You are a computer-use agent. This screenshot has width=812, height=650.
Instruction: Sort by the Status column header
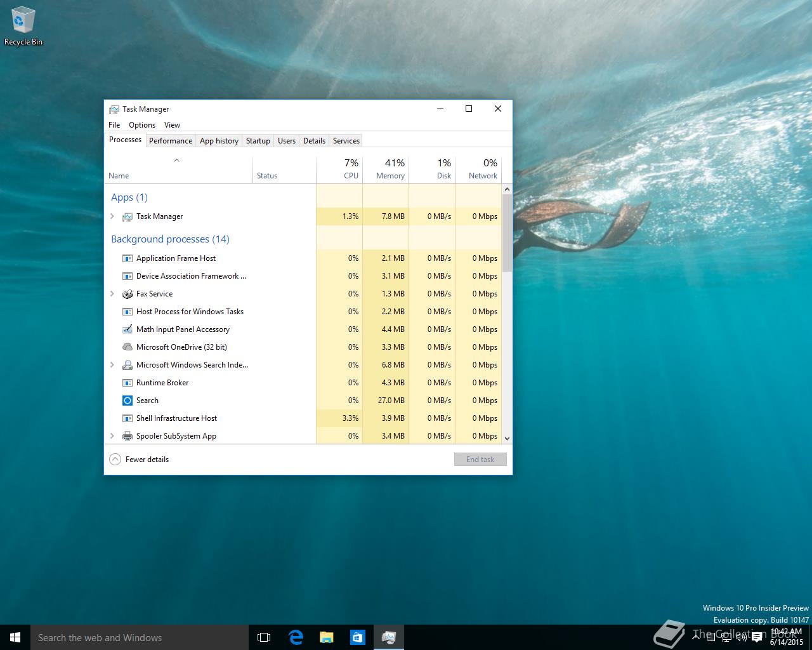tap(284, 169)
